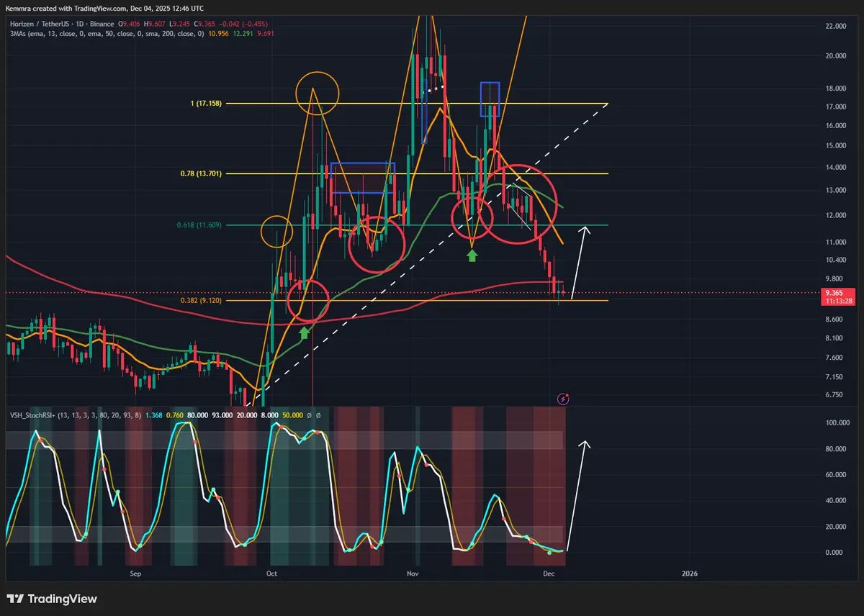Click the 16.000 price axis label

click(836, 126)
